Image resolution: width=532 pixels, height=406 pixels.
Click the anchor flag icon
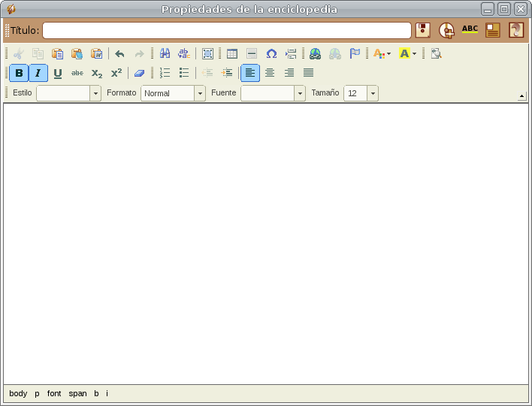pyautogui.click(x=355, y=53)
